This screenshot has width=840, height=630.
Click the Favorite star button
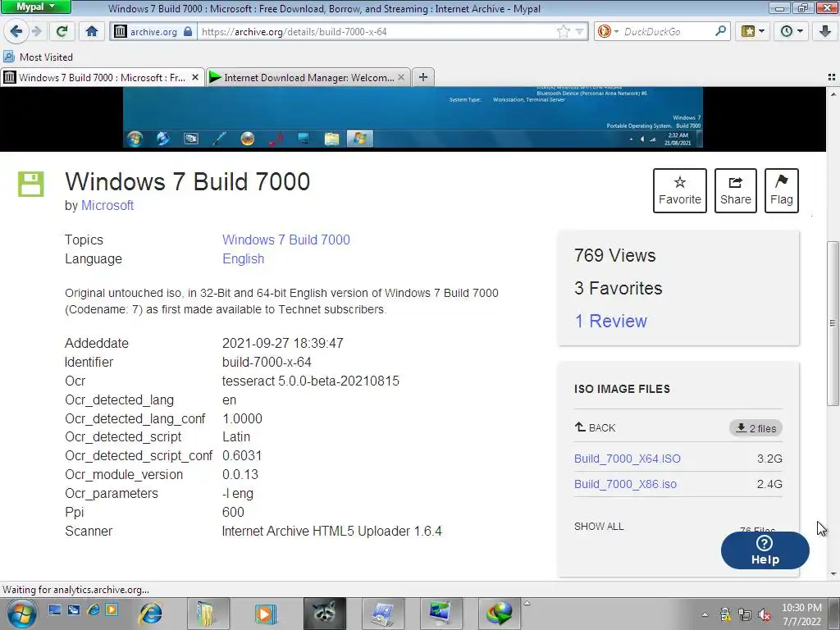[x=680, y=190]
